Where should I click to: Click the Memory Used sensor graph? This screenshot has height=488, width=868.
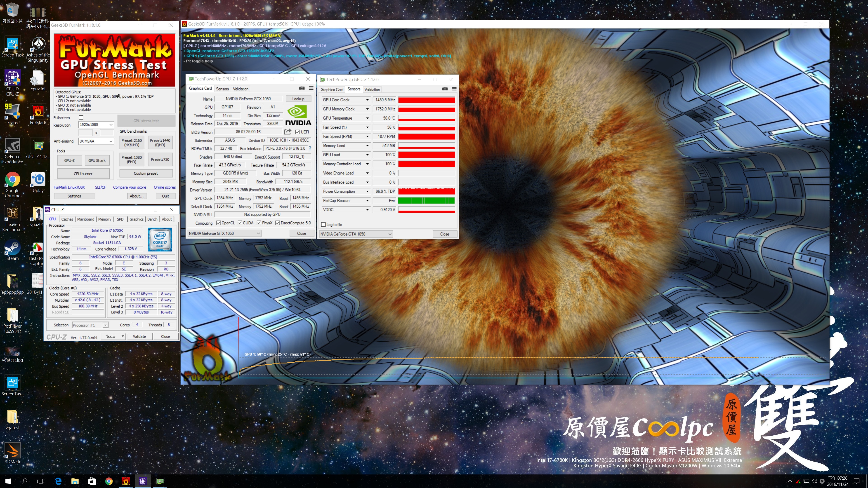(427, 145)
